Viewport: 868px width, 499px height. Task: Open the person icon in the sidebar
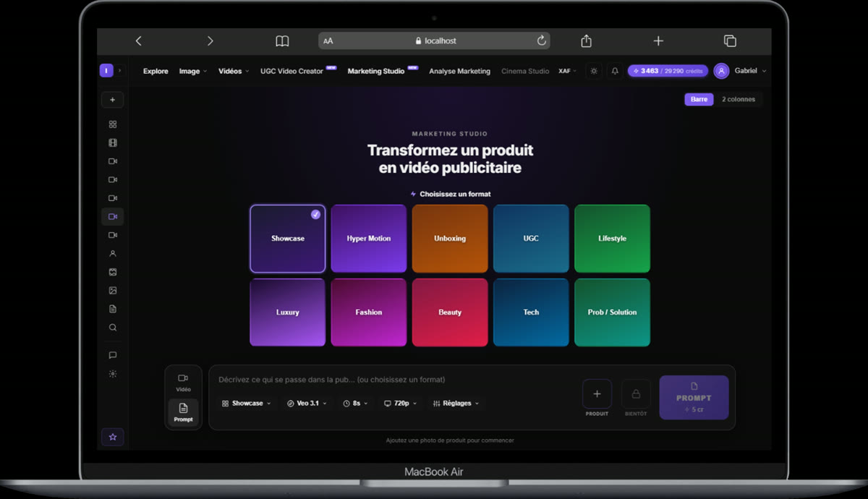113,254
